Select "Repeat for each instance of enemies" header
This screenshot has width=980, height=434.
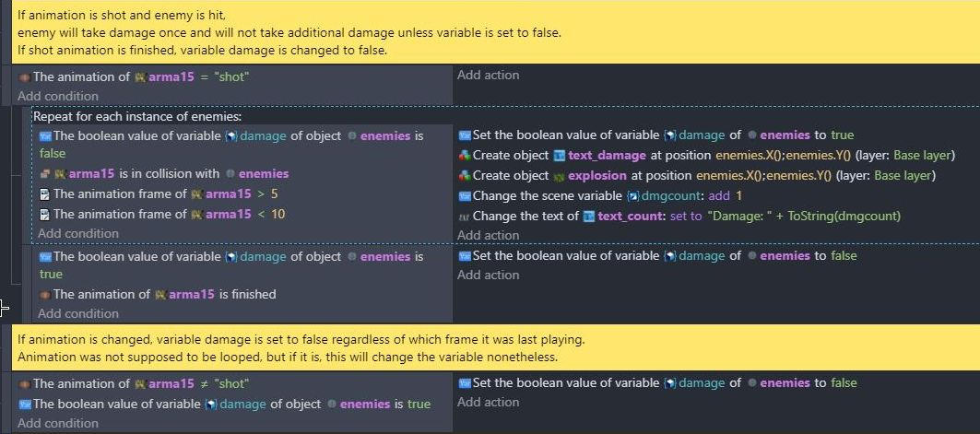pos(137,117)
